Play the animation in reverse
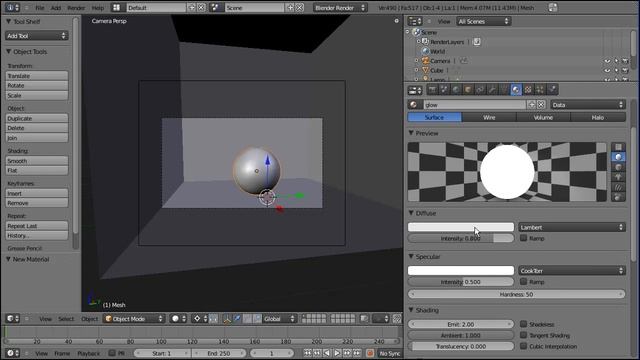The height and width of the screenshot is (360, 640). [327, 353]
